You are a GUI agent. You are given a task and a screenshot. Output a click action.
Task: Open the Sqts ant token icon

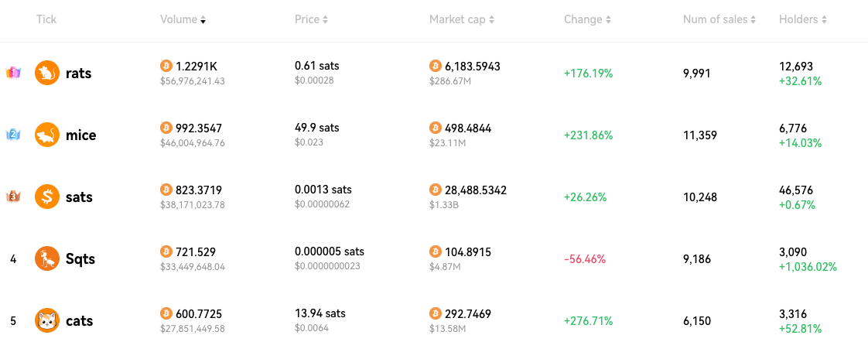47,258
